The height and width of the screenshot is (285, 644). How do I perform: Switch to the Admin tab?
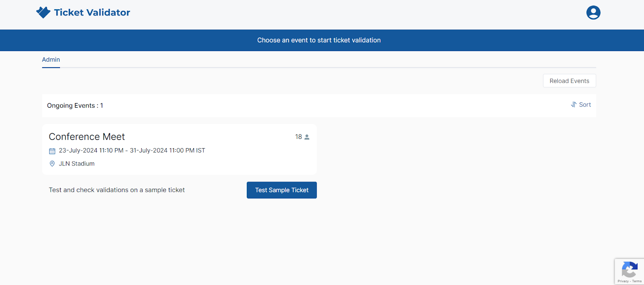(51, 59)
